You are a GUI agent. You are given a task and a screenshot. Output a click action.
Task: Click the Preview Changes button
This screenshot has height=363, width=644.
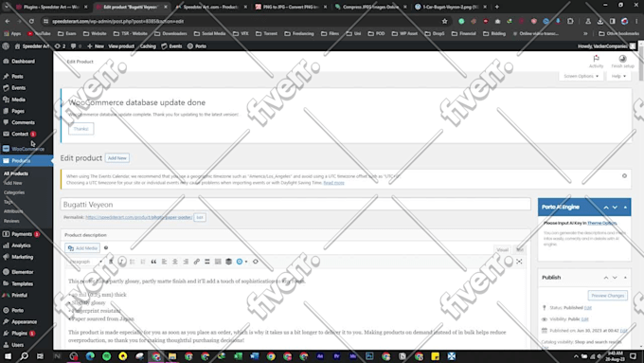click(607, 296)
